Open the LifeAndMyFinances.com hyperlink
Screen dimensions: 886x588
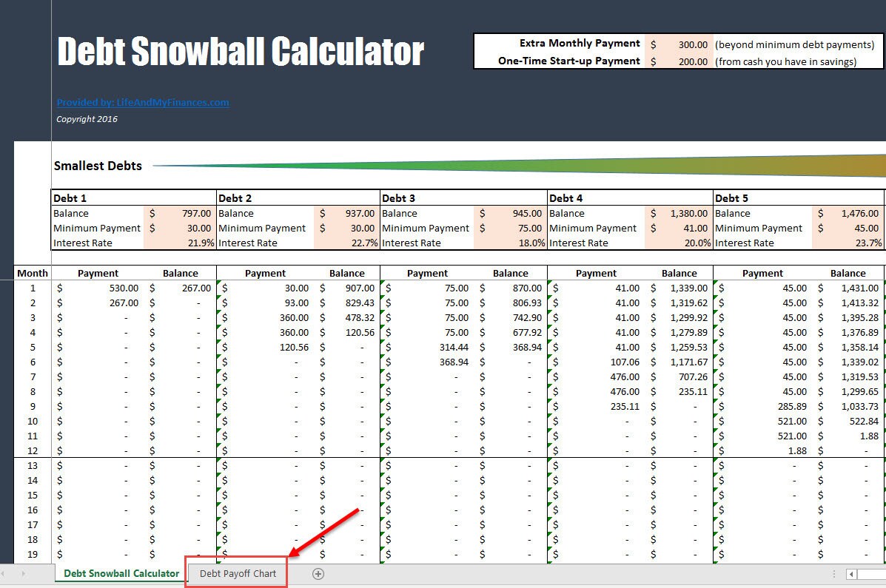pyautogui.click(x=142, y=102)
